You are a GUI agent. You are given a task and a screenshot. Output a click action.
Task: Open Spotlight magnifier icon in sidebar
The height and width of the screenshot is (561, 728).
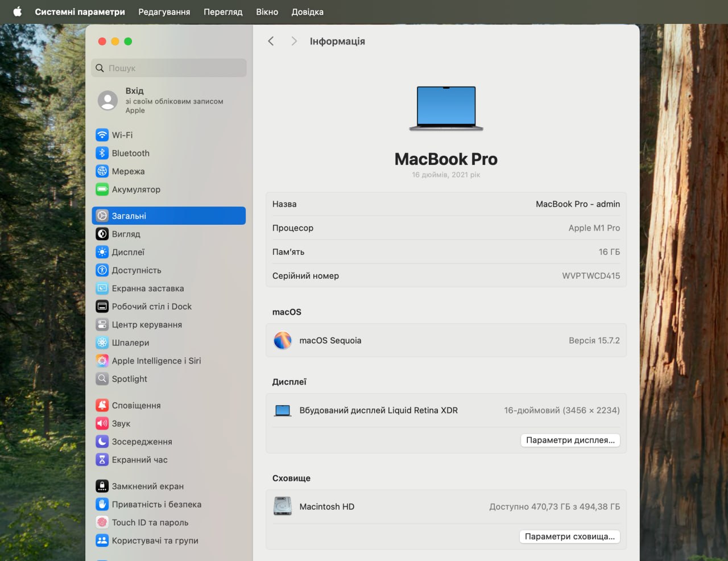[102, 379]
